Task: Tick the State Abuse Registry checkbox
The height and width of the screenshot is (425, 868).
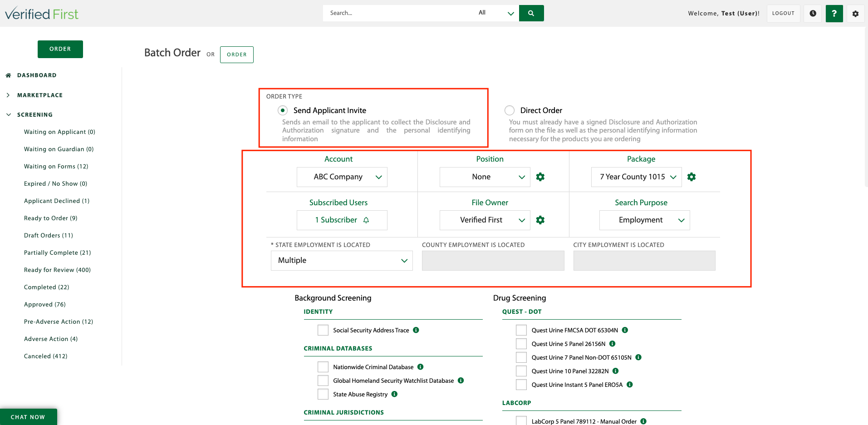Action: [x=323, y=394]
